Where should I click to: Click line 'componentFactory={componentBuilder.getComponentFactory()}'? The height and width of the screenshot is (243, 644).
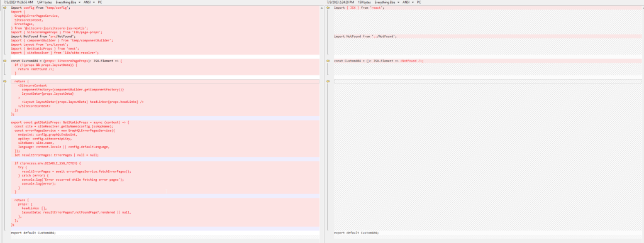pos(73,89)
